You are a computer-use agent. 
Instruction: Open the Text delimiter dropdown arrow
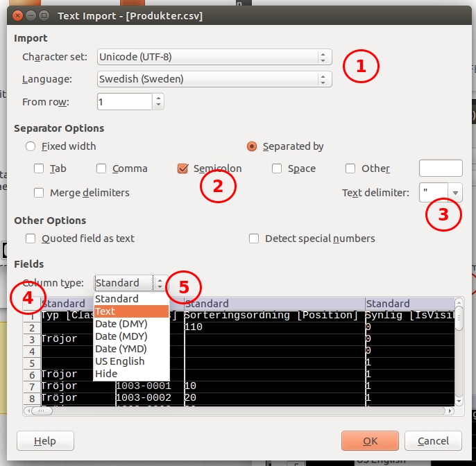click(x=455, y=193)
